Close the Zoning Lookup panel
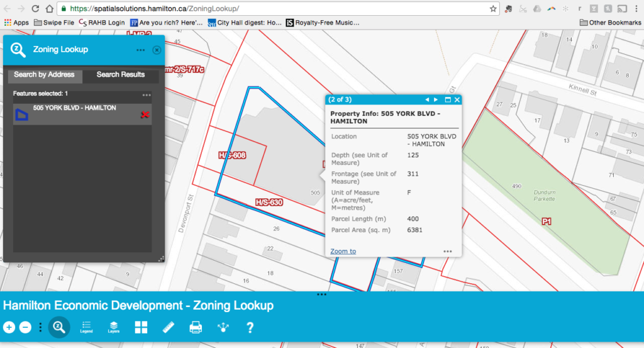Screen dimensions: 644x348 click(157, 50)
